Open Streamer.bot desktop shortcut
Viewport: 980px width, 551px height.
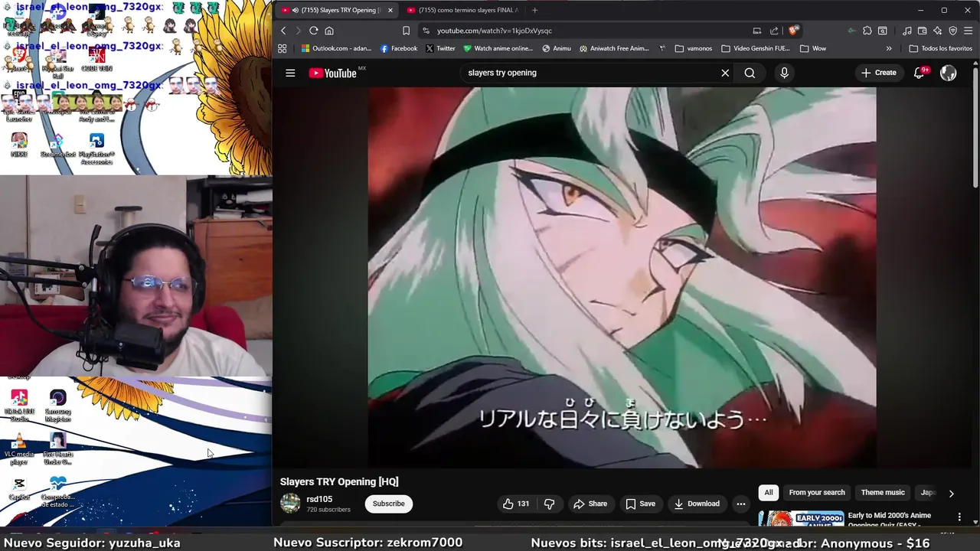(x=58, y=145)
